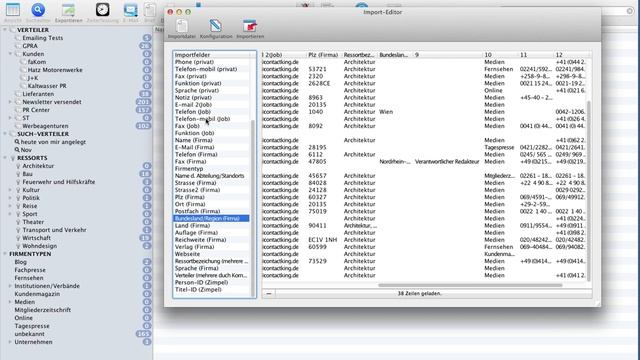Select 'Firmentyp' import field
640x360 pixels.
211,169
